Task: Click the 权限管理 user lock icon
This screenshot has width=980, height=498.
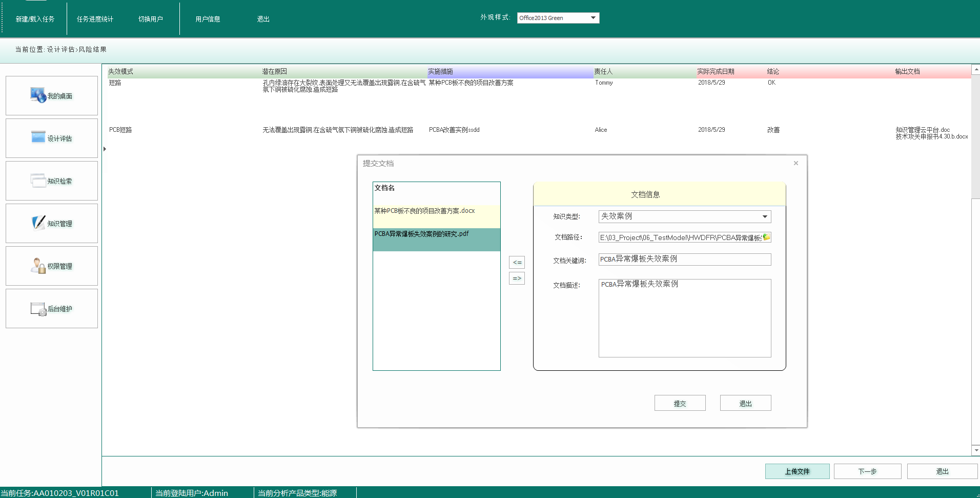Action: pyautogui.click(x=38, y=266)
